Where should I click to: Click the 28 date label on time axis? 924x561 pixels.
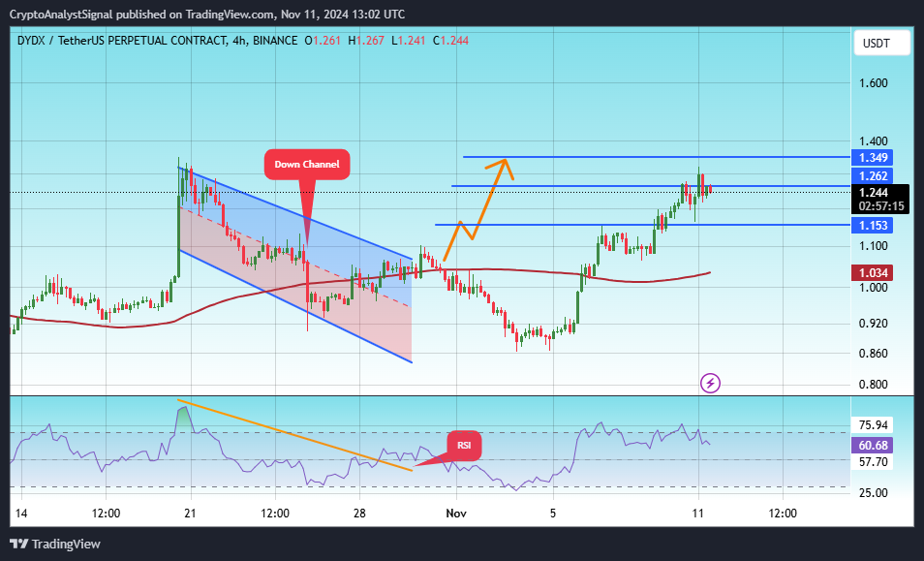(x=359, y=513)
